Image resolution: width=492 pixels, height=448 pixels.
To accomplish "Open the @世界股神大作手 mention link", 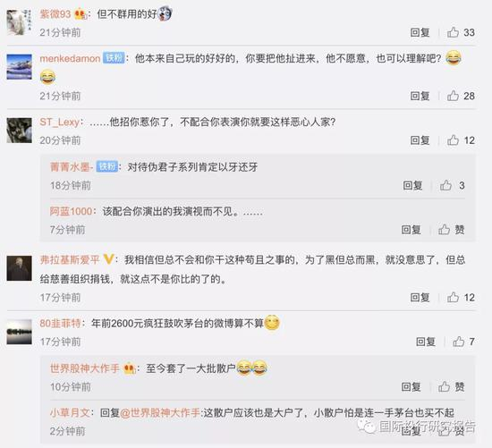I will pos(160,412).
